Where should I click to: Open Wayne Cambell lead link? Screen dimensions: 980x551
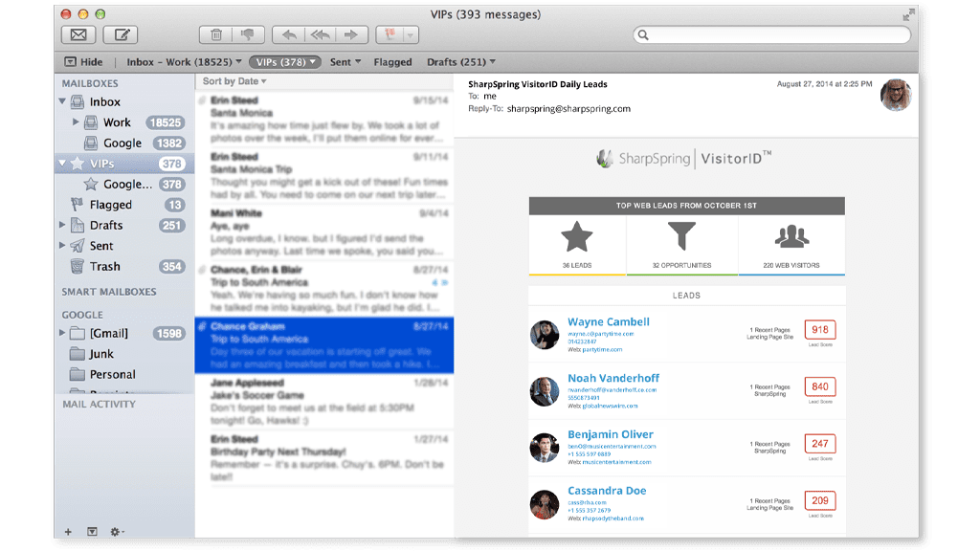coord(608,321)
